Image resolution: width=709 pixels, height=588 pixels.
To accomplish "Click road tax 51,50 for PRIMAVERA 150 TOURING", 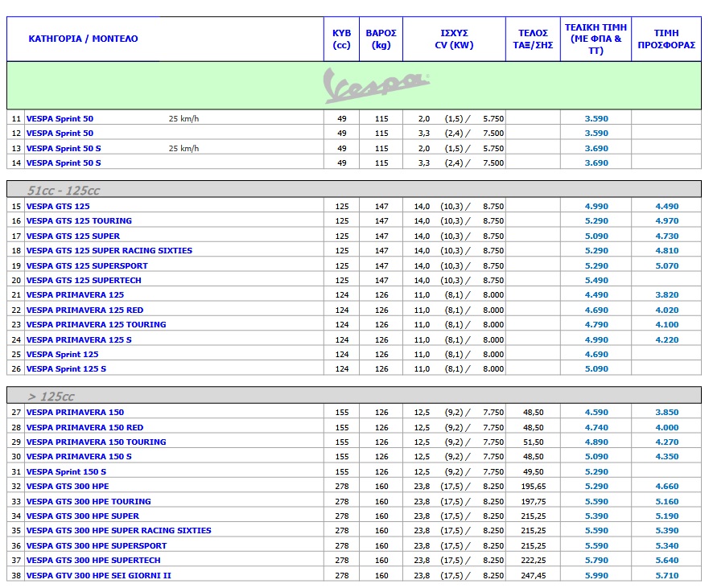I will point(533,442).
